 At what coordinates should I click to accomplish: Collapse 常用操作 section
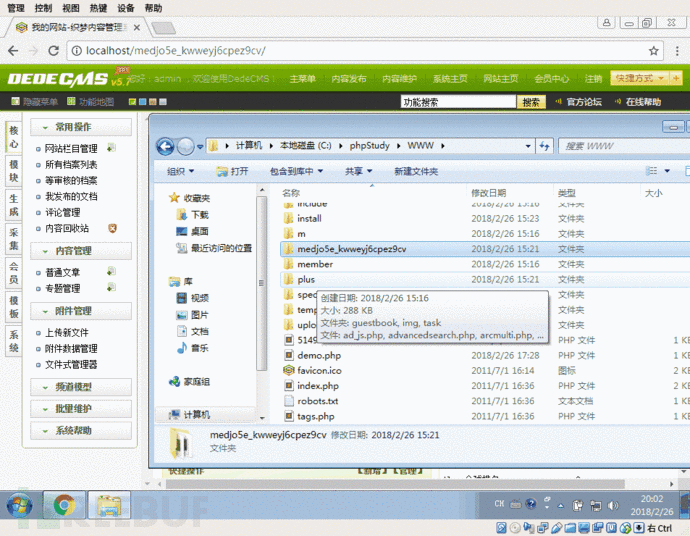[x=81, y=127]
